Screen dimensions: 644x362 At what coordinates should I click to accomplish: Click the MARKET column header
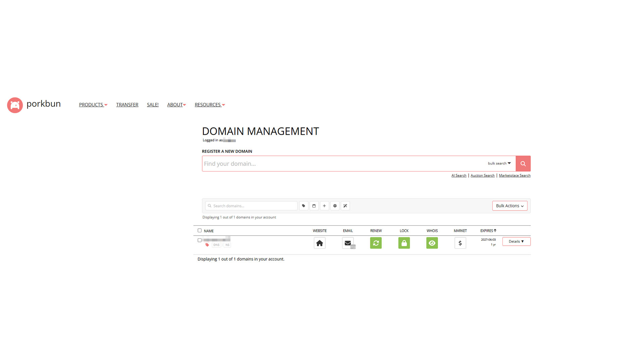coord(460,231)
